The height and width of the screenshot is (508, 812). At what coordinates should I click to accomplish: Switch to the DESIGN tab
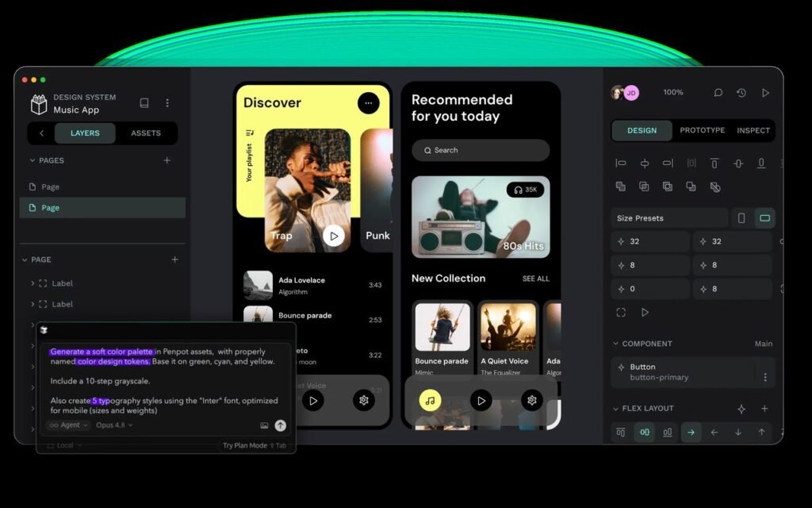coord(642,131)
